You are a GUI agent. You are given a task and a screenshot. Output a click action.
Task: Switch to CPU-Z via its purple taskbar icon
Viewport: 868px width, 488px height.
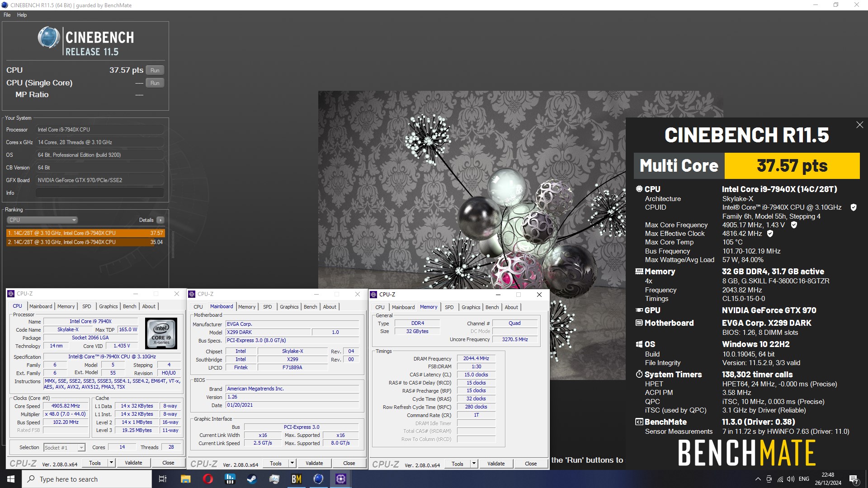click(341, 479)
